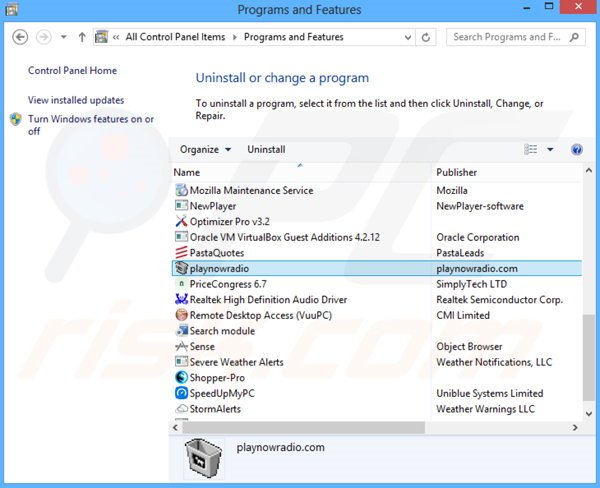Click the Search module icon
Screen dimensions: 600x488
(181, 330)
